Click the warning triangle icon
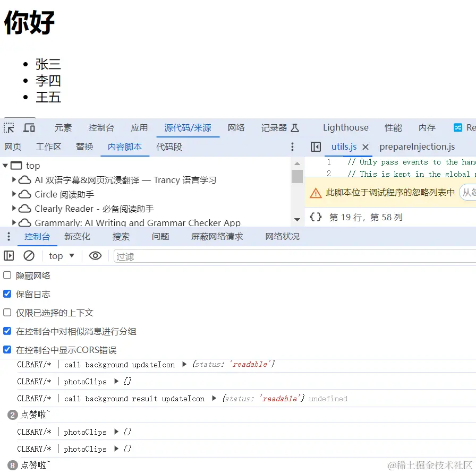 (x=316, y=193)
